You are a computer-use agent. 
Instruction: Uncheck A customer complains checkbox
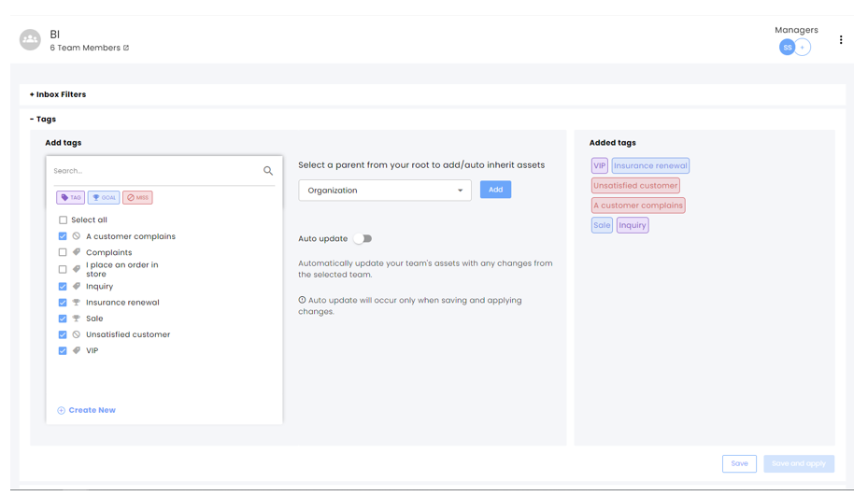pos(63,235)
